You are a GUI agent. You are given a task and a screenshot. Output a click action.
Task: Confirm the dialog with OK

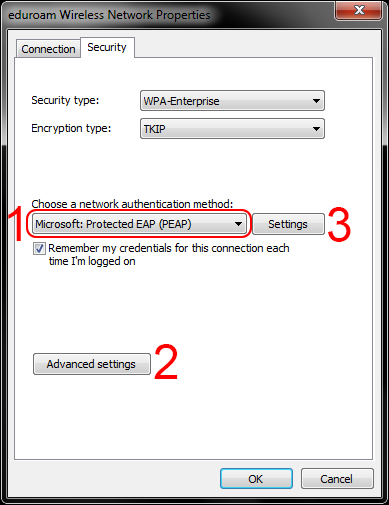tap(256, 479)
